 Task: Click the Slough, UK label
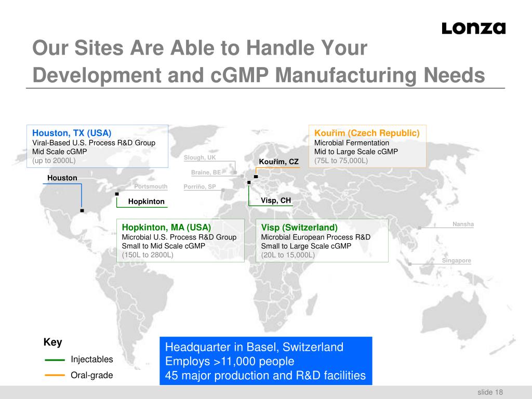click(x=199, y=157)
